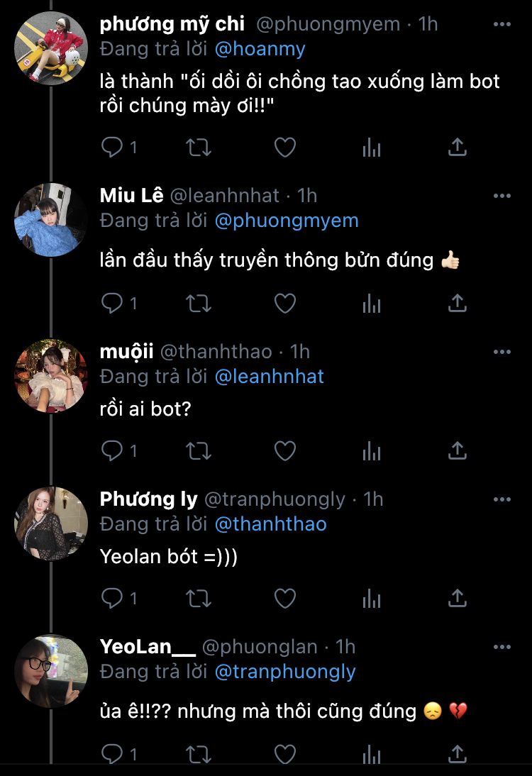Reply to phương mỹ chi's tweet
Image resolution: width=532 pixels, height=776 pixels.
tap(112, 148)
